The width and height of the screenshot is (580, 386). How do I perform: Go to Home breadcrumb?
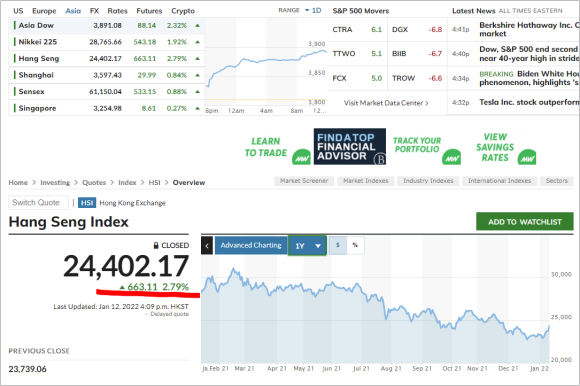click(x=18, y=182)
